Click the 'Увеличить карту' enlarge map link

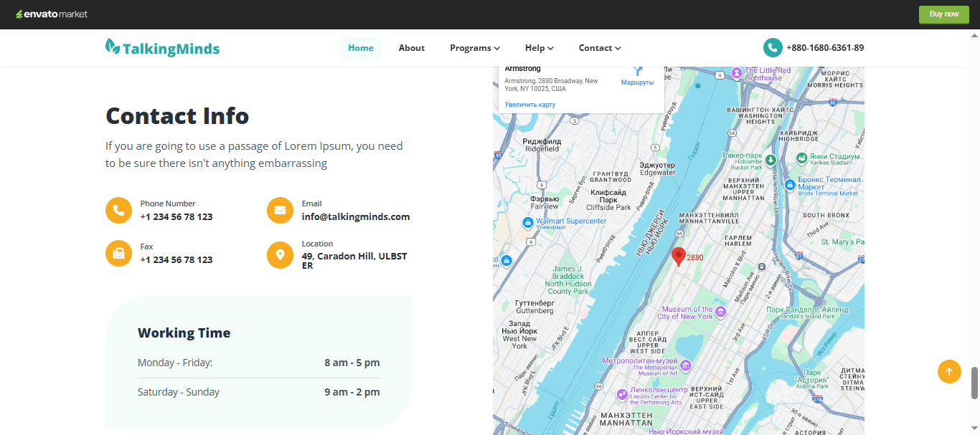click(x=529, y=105)
